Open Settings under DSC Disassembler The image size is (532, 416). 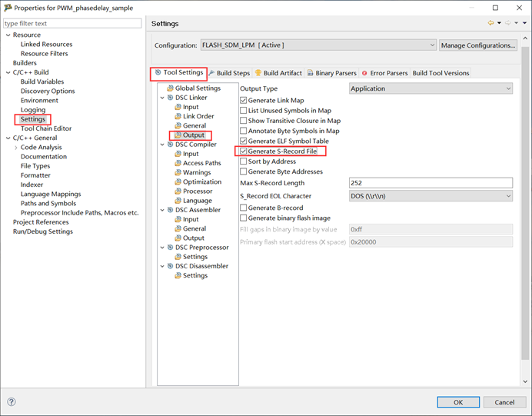(195, 275)
